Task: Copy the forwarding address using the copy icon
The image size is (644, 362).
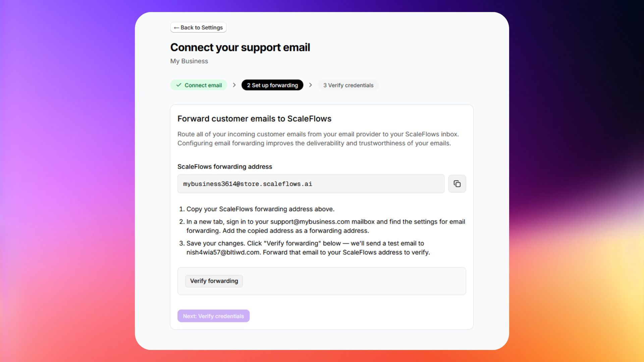Action: pos(457,184)
